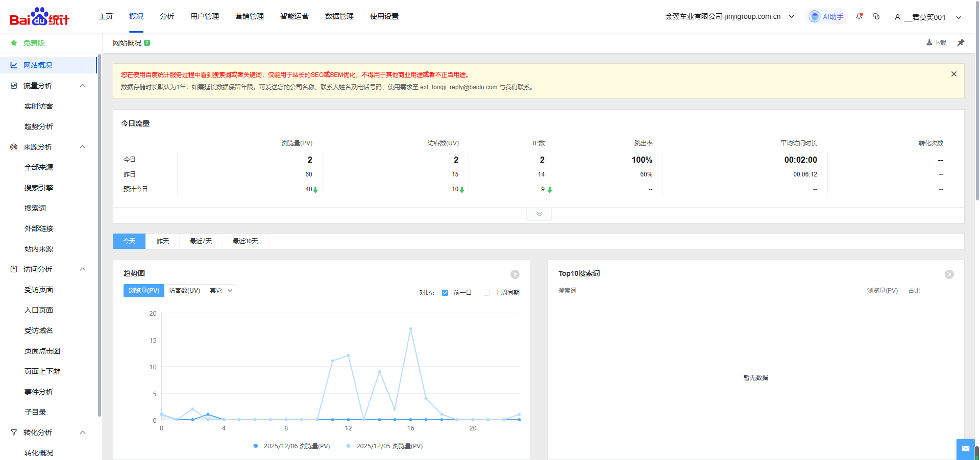980x460 pixels.
Task: Click the blue message icon at bottom right
Action: click(x=965, y=449)
